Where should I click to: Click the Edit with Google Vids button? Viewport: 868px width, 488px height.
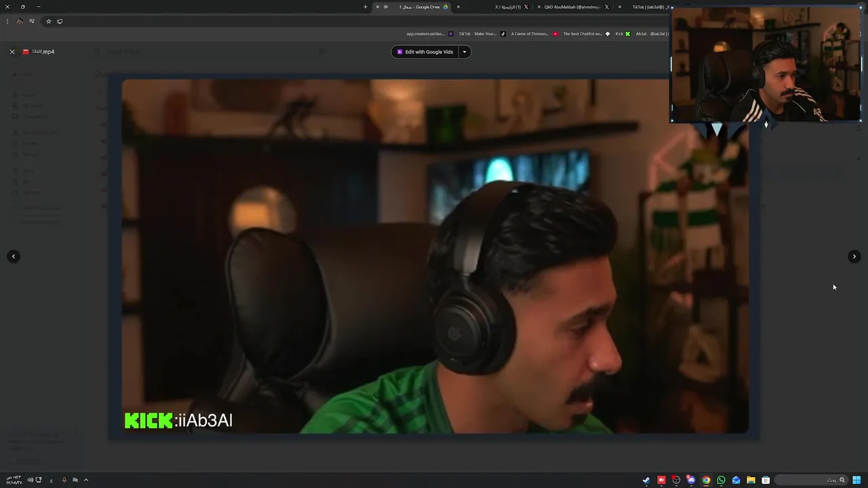coord(425,52)
